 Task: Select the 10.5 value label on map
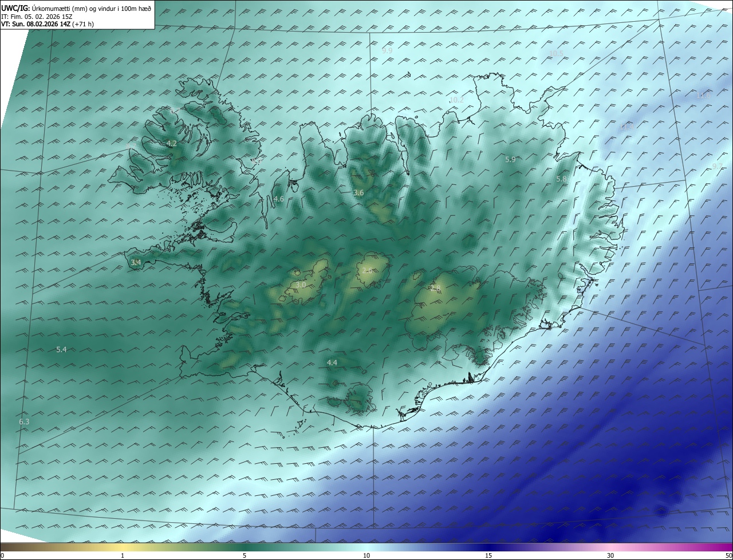click(x=556, y=54)
